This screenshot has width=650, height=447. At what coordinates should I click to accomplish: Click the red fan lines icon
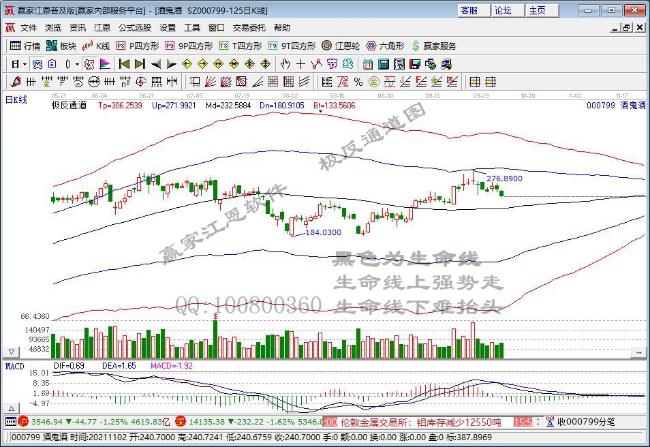(x=211, y=82)
